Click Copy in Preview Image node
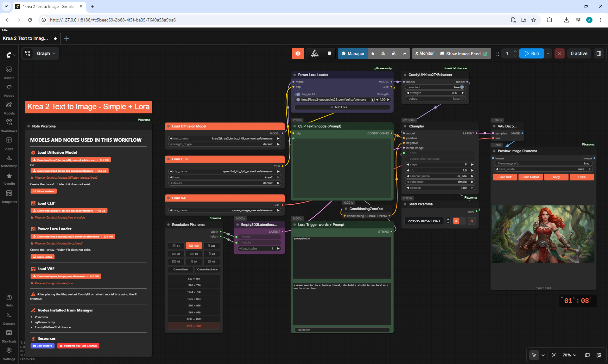 (x=556, y=177)
